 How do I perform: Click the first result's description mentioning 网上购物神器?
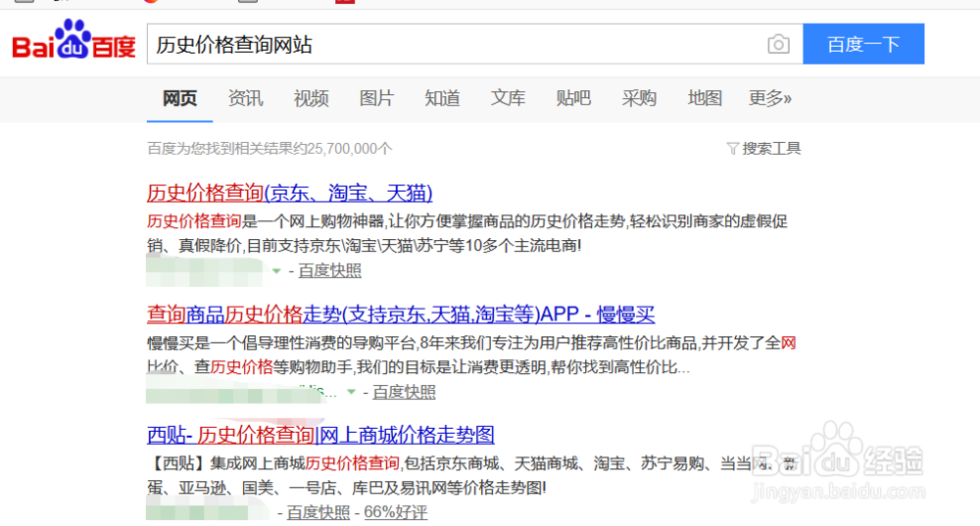click(467, 233)
